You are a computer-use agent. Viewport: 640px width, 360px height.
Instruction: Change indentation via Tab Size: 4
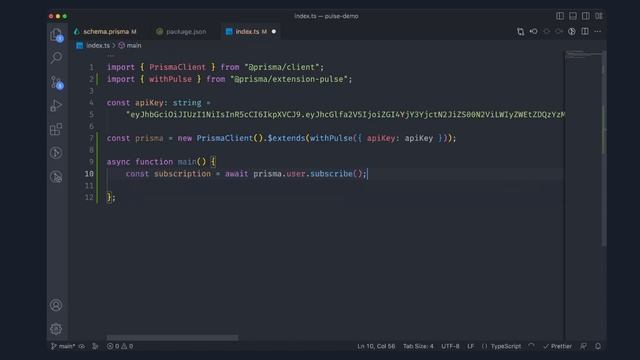click(418, 346)
